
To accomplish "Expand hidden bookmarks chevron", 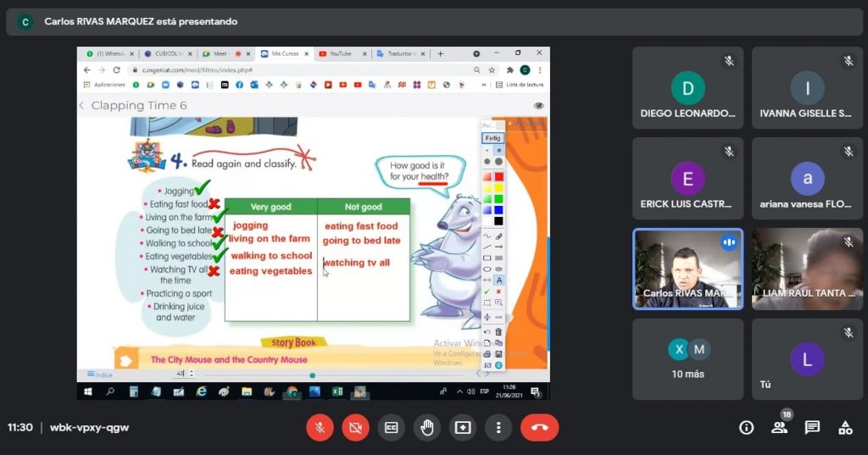I will pyautogui.click(x=484, y=85).
